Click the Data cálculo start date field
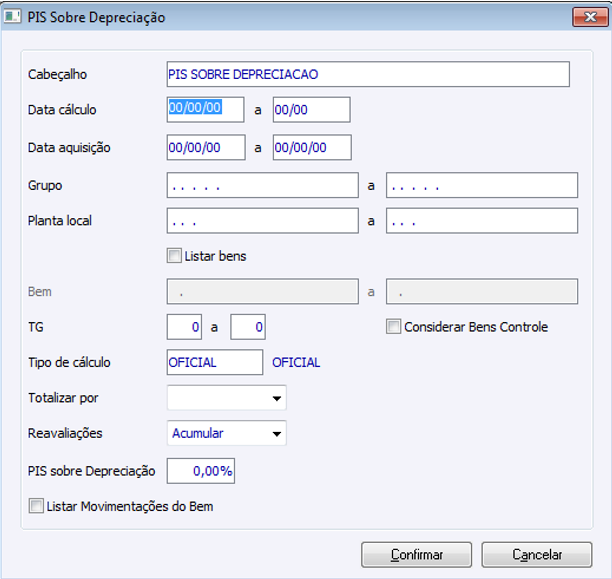This screenshot has width=612, height=579. click(x=205, y=110)
